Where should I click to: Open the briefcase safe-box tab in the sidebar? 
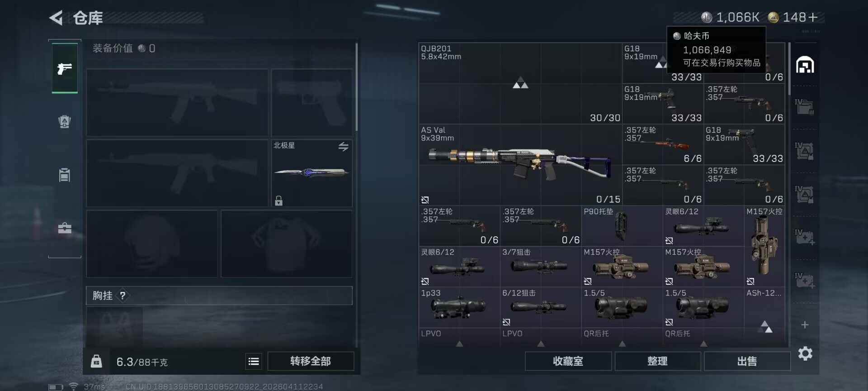65,228
